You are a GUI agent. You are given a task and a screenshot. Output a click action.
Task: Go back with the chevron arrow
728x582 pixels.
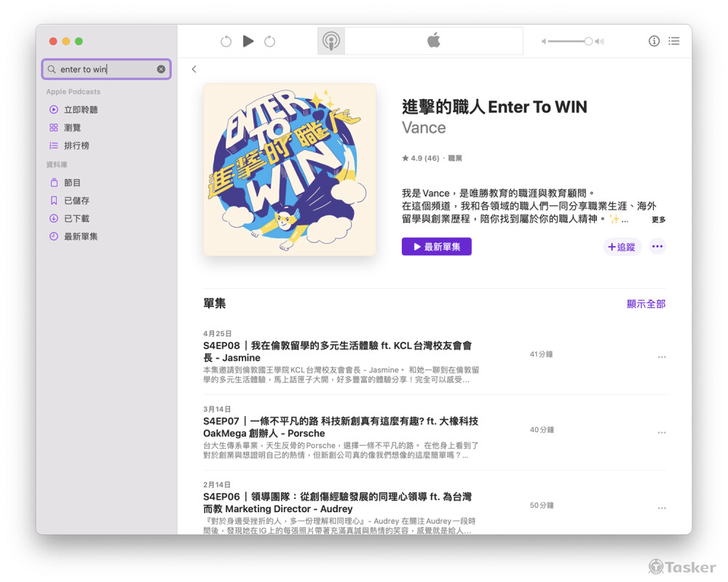(194, 70)
